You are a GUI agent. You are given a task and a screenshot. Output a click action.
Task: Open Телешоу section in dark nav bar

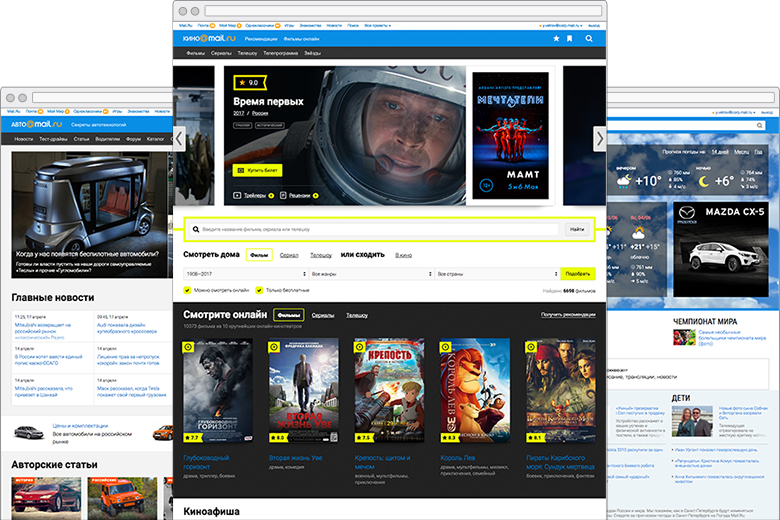[x=247, y=53]
